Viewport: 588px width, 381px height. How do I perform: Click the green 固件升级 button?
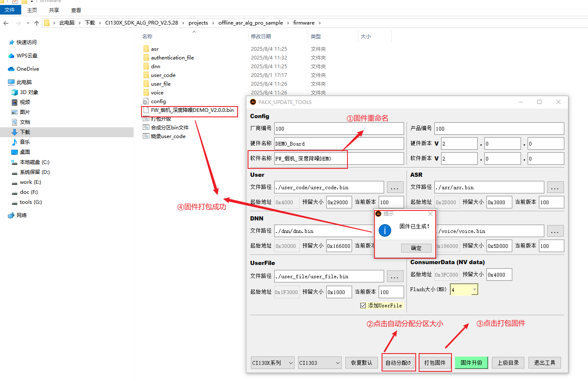click(x=471, y=363)
